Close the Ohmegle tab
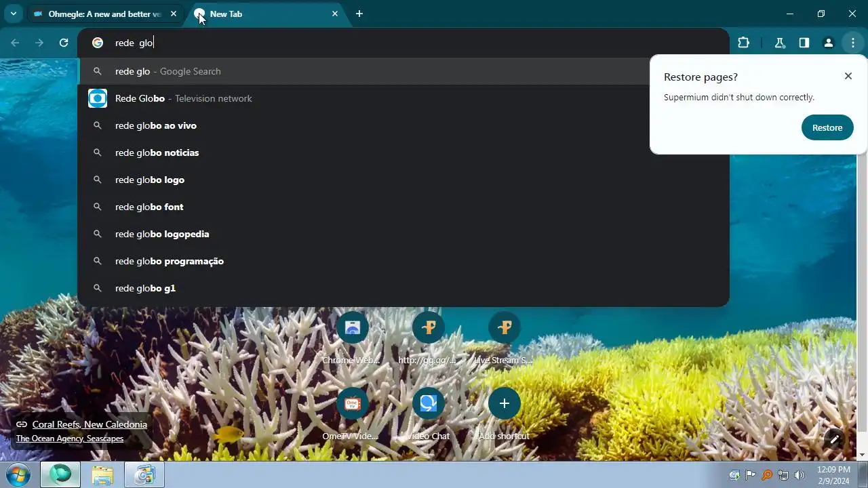This screenshot has height=488, width=868. (174, 14)
